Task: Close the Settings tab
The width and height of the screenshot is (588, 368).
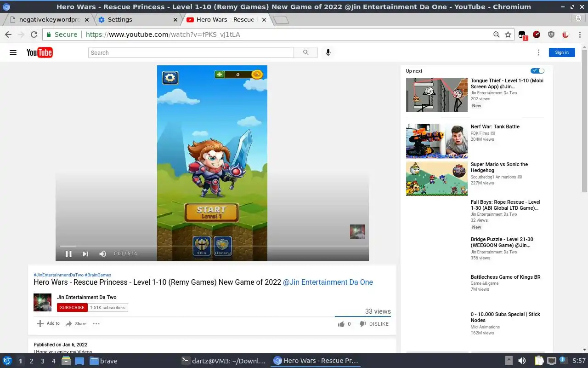Action: pos(175,20)
